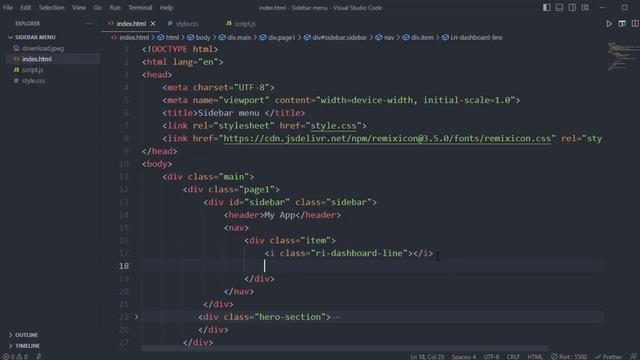The width and height of the screenshot is (640, 360).
Task: Change Spaces: 4 indentation setting
Action: coord(464,356)
